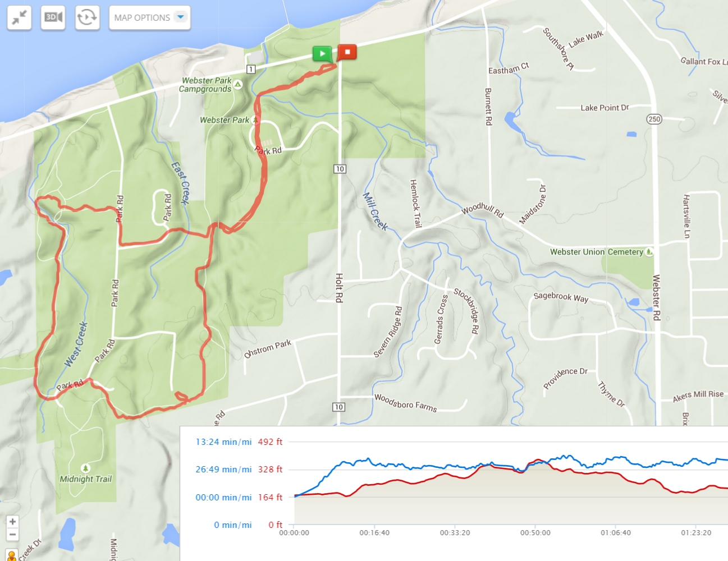Click the Midnight Trail park icon
The height and width of the screenshot is (561, 728).
tap(85, 468)
